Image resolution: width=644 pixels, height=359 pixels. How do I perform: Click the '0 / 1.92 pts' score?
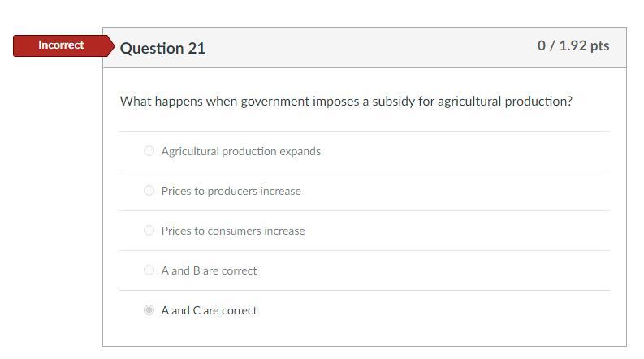tap(573, 45)
